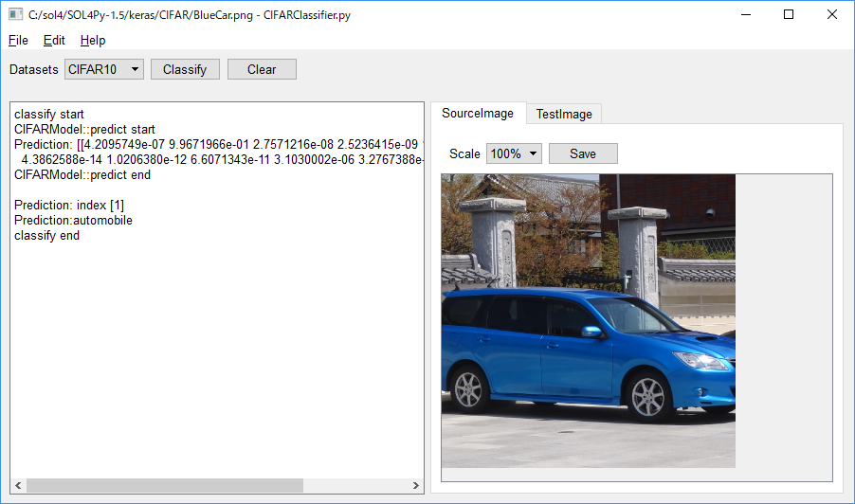Switch to the TestImage tab

564,114
